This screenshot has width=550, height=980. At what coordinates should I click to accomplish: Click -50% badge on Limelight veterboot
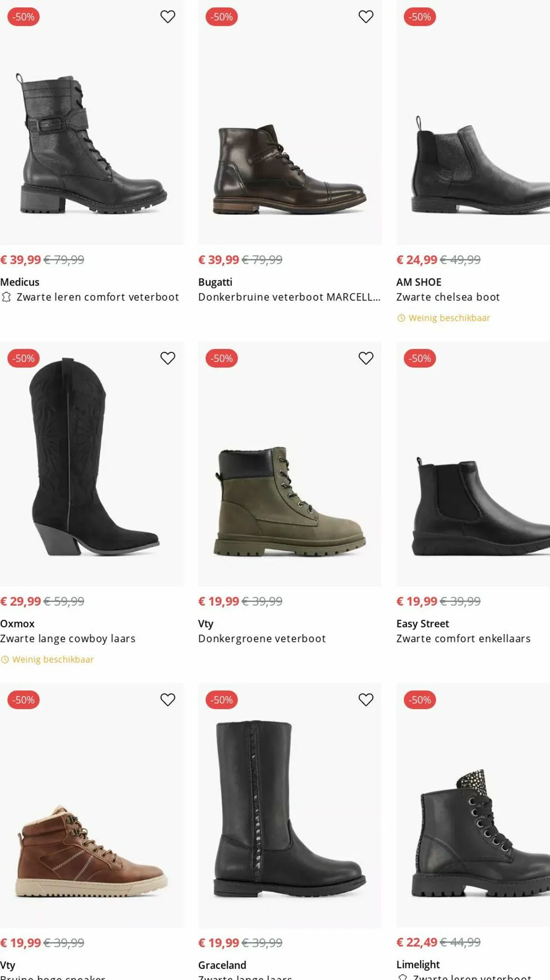[x=420, y=700]
